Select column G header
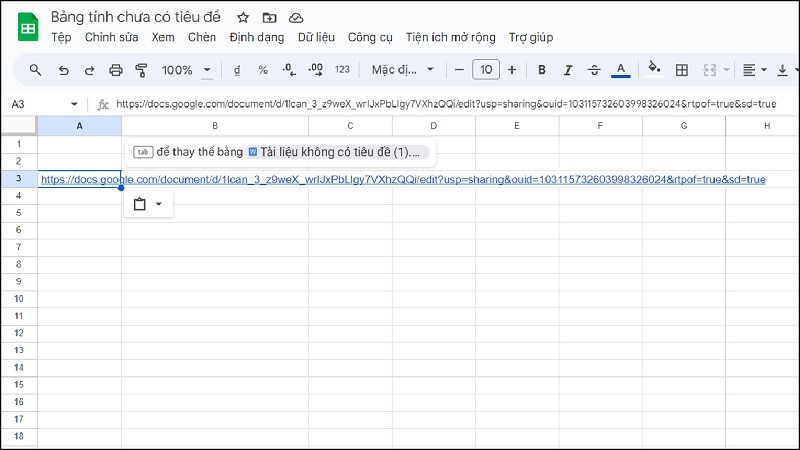 click(684, 126)
